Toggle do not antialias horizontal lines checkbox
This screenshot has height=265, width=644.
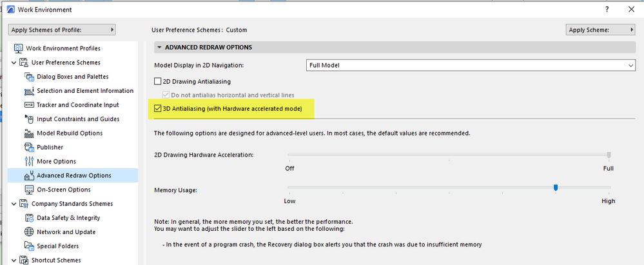click(x=166, y=95)
